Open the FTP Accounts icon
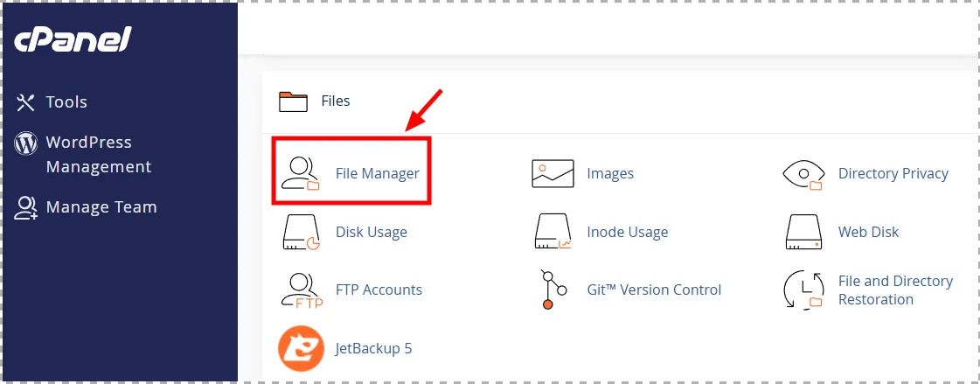The width and height of the screenshot is (980, 384). point(301,290)
